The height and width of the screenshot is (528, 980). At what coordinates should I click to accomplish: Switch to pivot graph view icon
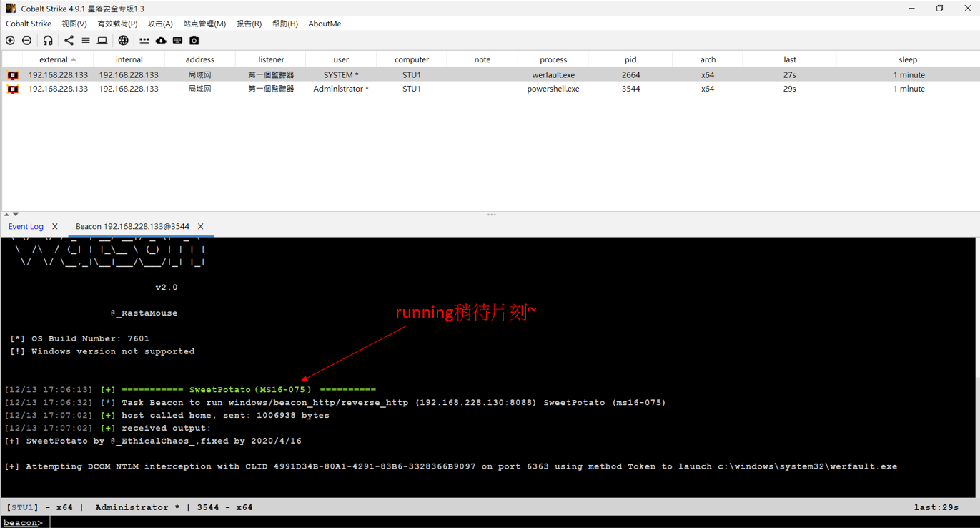click(x=69, y=41)
